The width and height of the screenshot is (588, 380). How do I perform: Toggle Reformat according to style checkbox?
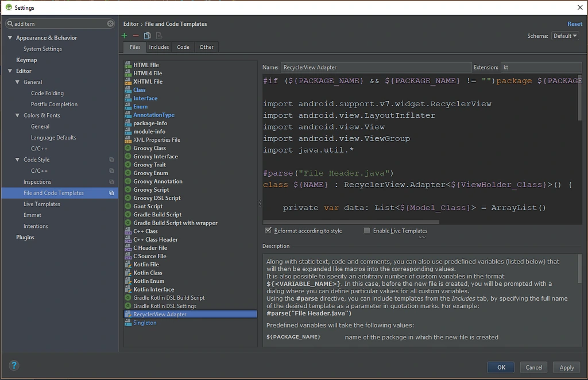[268, 231]
